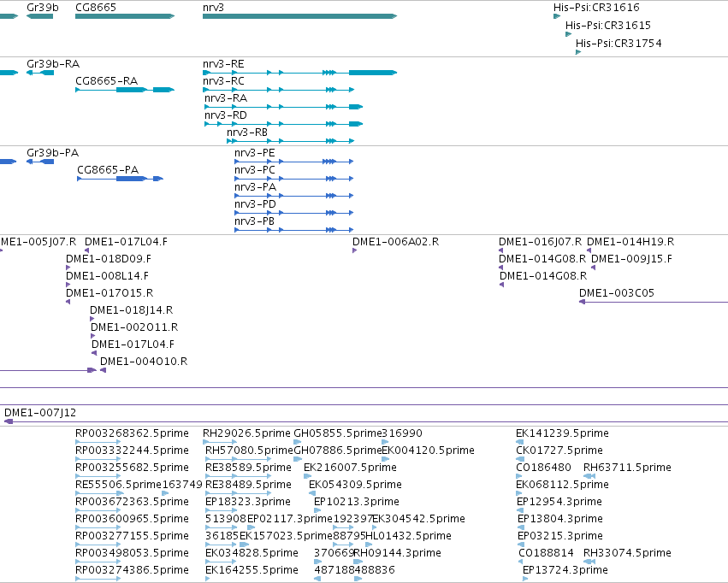This screenshot has width=728, height=583.
Task: Select the EP10213.3prime EST
Action: point(357,503)
